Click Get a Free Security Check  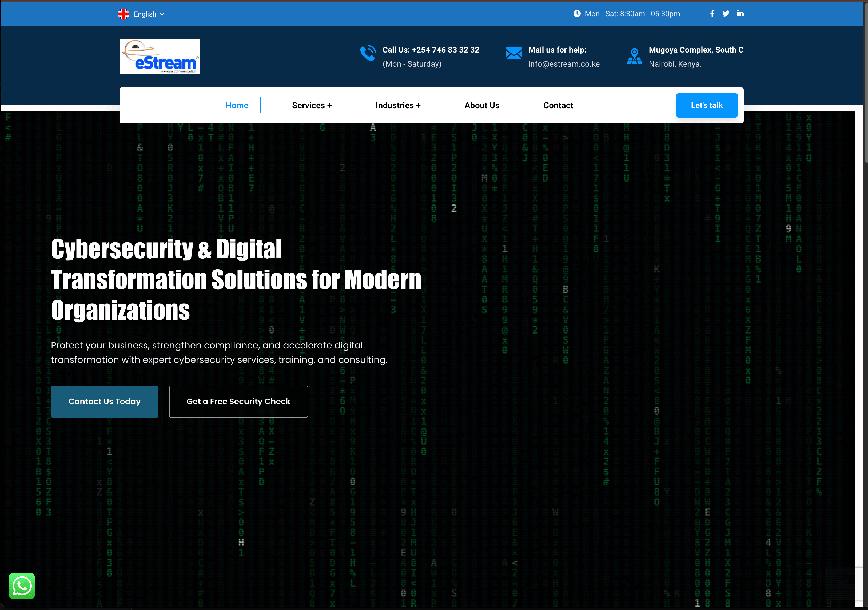[x=238, y=401]
